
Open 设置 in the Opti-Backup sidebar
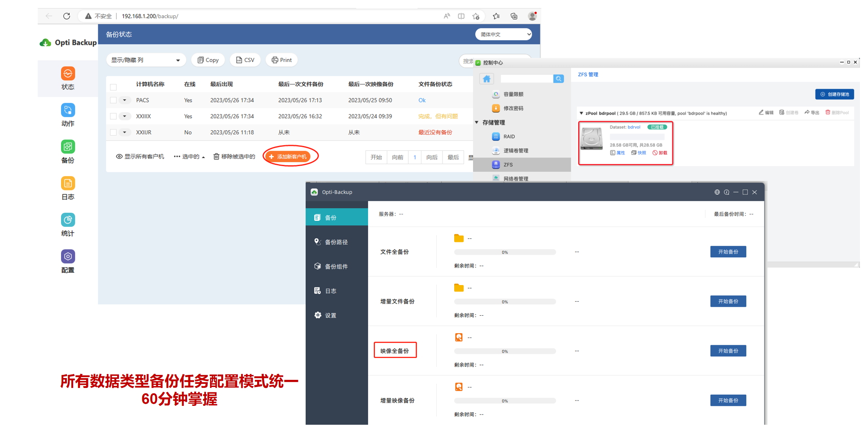[x=330, y=316]
